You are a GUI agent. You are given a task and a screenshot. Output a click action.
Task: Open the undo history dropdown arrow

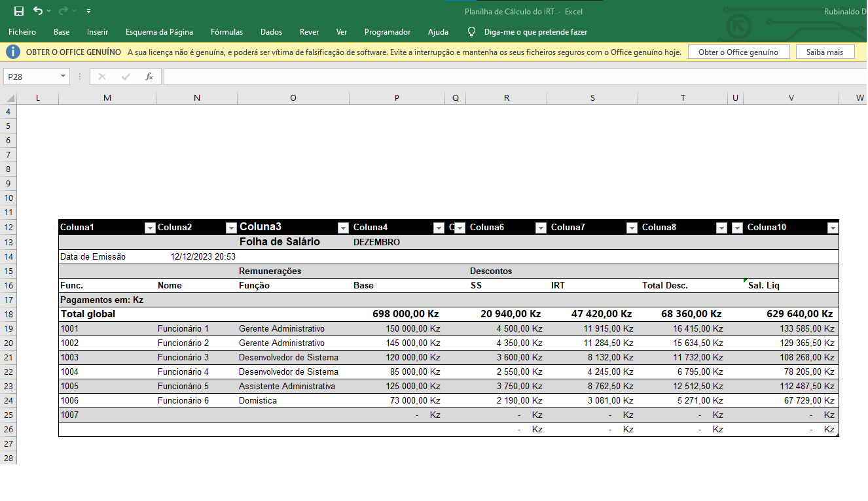49,11
